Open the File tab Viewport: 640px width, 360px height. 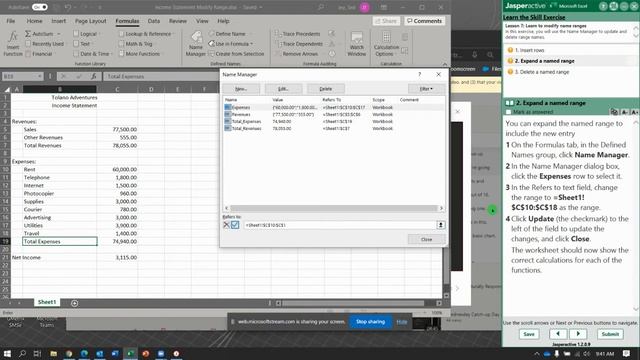coord(11,21)
